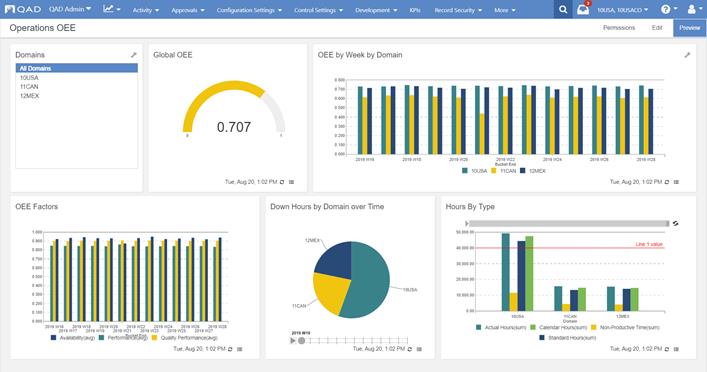The width and height of the screenshot is (707, 372).
Task: Click the Operations OEE page title
Action: coord(42,28)
